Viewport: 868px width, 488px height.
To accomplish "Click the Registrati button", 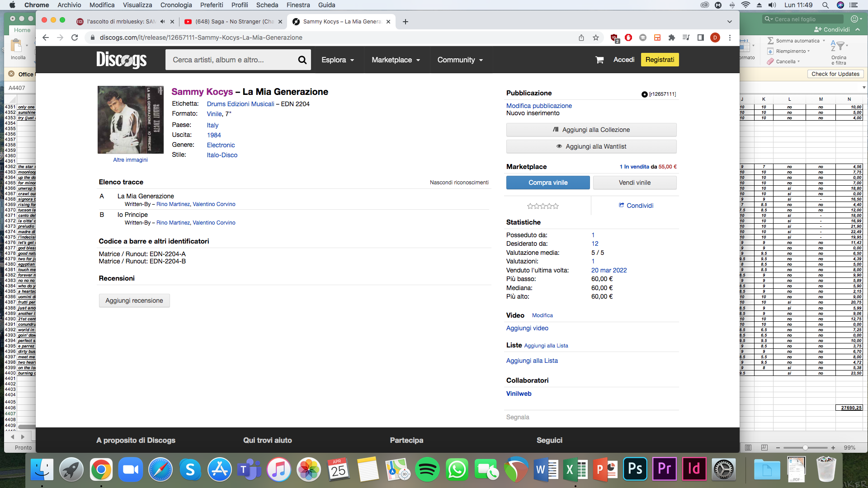I will (660, 60).
